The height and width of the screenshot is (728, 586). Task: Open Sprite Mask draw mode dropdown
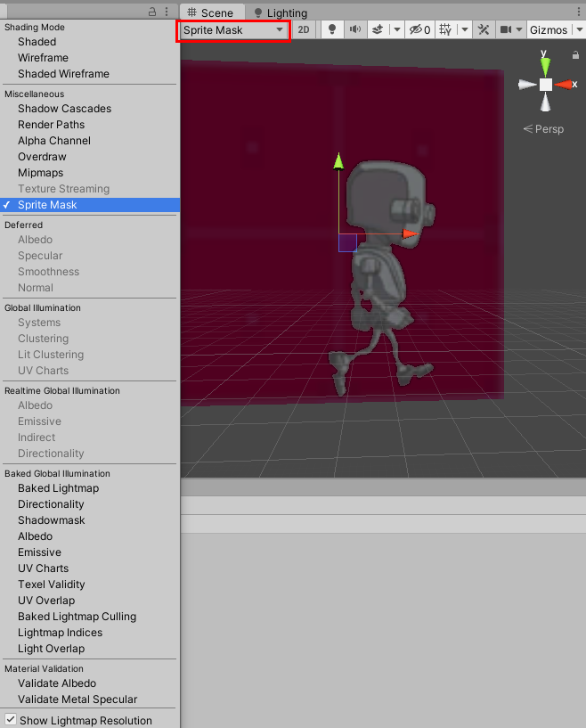pyautogui.click(x=233, y=29)
